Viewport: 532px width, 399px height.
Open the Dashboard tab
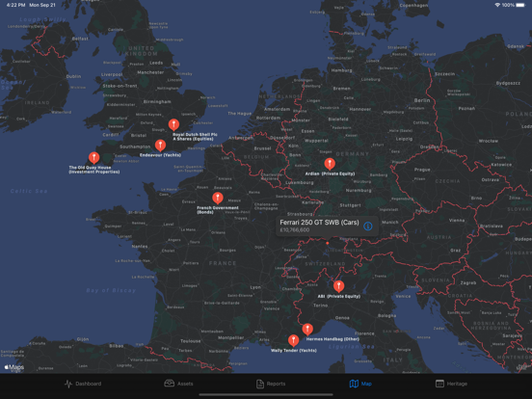click(83, 384)
